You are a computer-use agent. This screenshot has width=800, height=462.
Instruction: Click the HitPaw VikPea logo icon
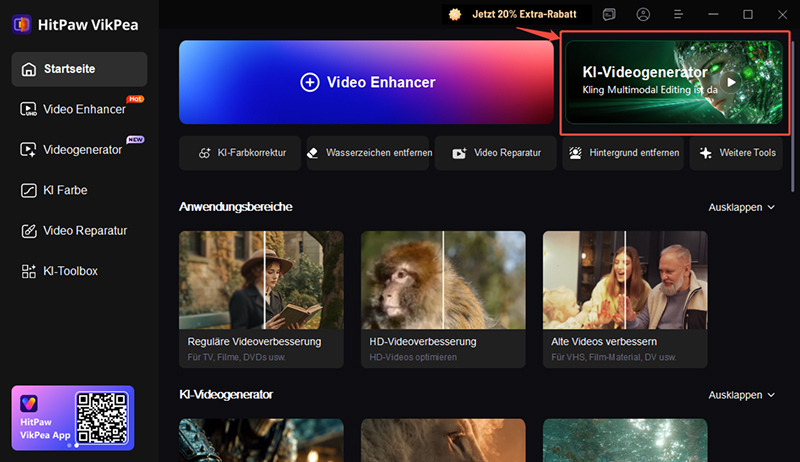[x=21, y=24]
